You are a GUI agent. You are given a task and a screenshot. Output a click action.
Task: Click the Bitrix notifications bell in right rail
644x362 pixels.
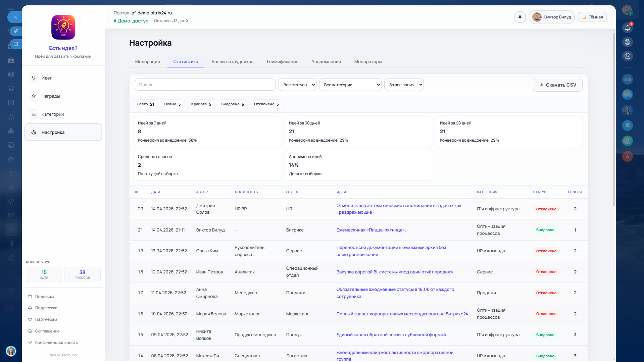coord(627,28)
